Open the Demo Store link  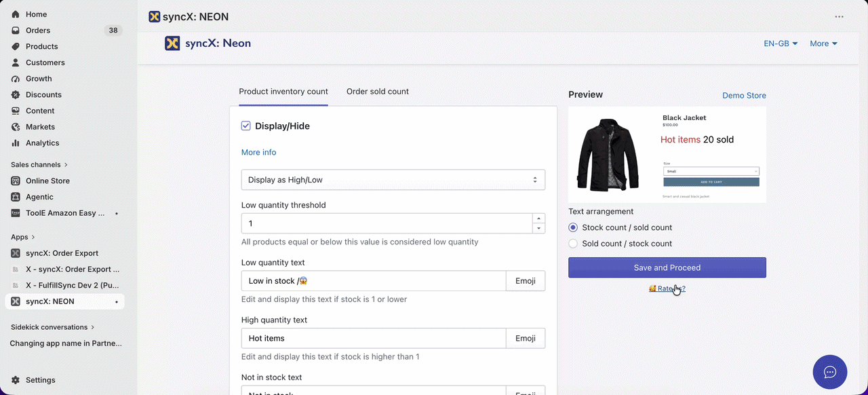pyautogui.click(x=744, y=96)
